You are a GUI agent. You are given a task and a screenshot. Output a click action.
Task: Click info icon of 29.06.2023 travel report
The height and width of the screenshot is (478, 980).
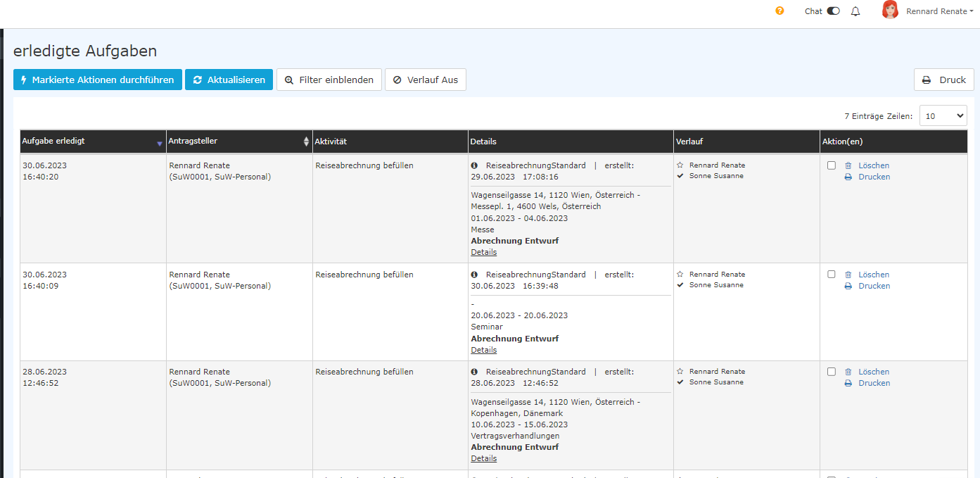[474, 165]
